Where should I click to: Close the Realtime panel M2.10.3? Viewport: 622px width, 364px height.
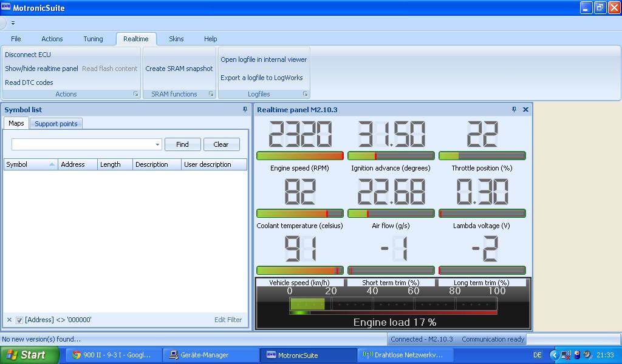tap(525, 109)
